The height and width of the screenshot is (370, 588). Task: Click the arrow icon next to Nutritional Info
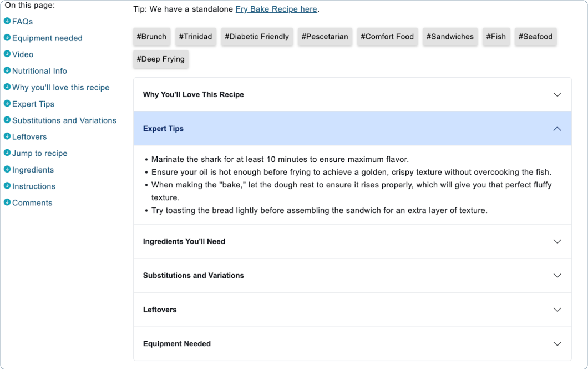pyautogui.click(x=8, y=71)
